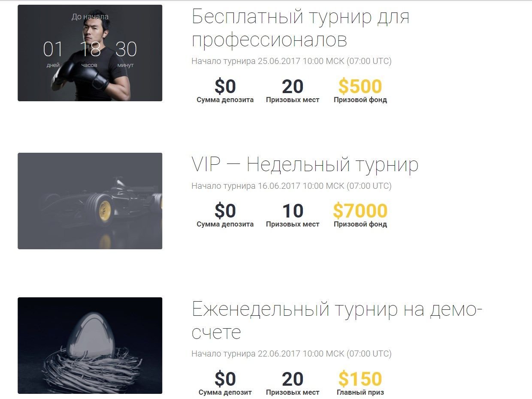Open the racing car VIP tournament thumbnail
Image resolution: width=532 pixels, height=399 pixels.
(x=90, y=201)
